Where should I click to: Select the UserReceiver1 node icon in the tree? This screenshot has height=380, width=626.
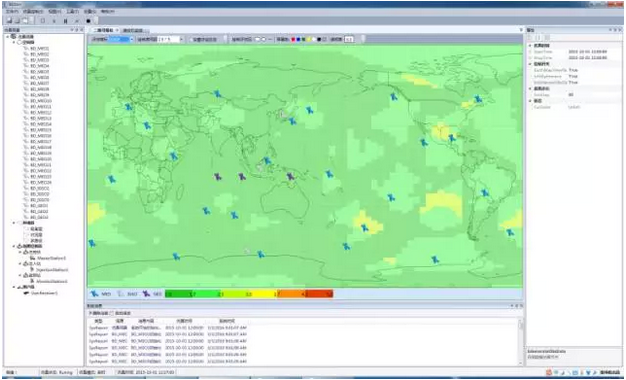pyautogui.click(x=27, y=293)
